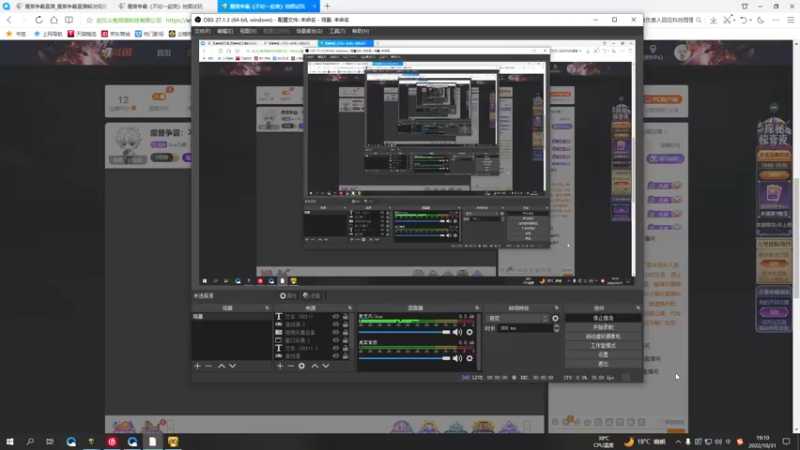
Task: Increase transition duration with the up stepper
Action: (x=556, y=326)
